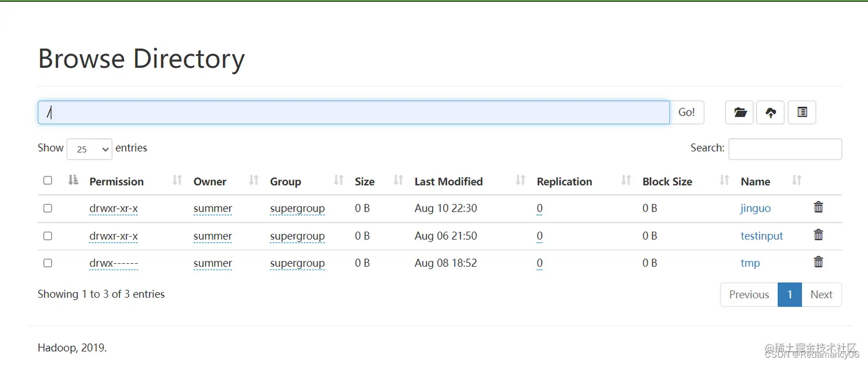This screenshot has height=365, width=868.
Task: Click the replication value 0 for tmp
Action: pos(540,263)
